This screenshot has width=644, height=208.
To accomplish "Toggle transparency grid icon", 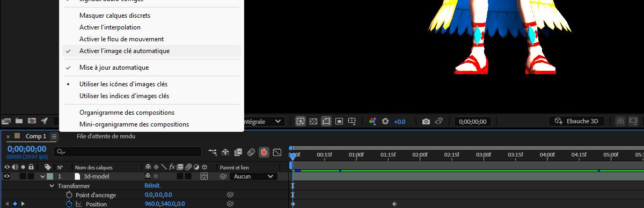I will click(x=313, y=121).
